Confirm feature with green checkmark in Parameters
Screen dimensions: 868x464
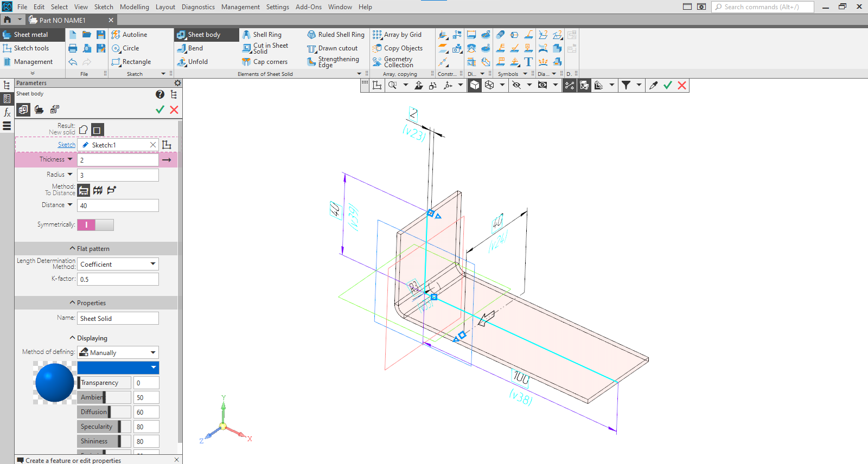[x=160, y=109]
